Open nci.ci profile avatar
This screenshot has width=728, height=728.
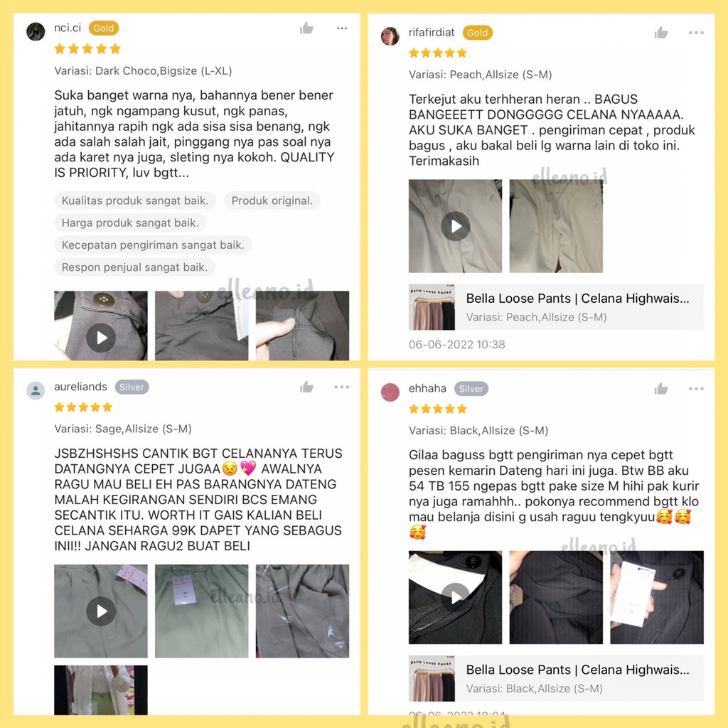coord(36,31)
